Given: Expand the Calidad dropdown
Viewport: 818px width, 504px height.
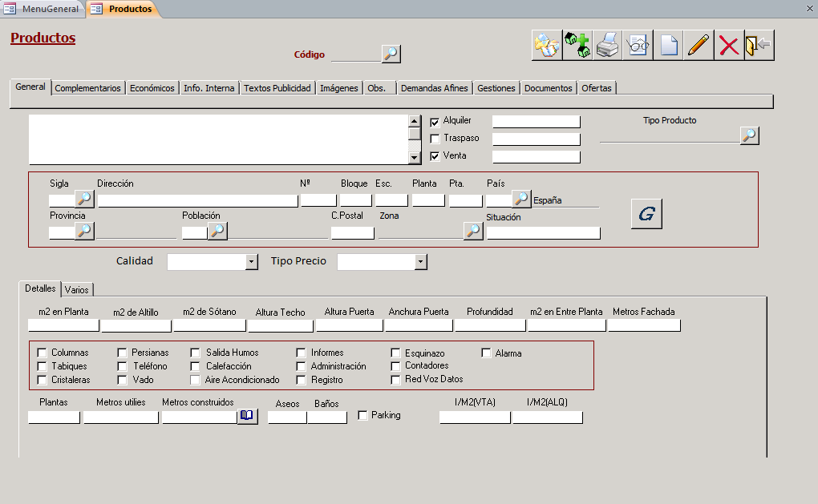Looking at the screenshot, I should (x=252, y=262).
